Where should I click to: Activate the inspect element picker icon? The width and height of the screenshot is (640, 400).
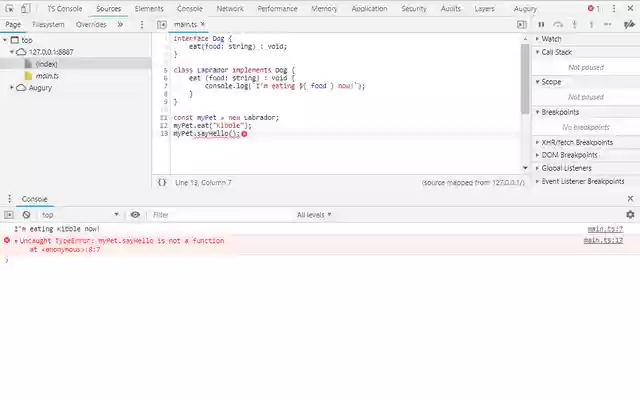(x=9, y=8)
